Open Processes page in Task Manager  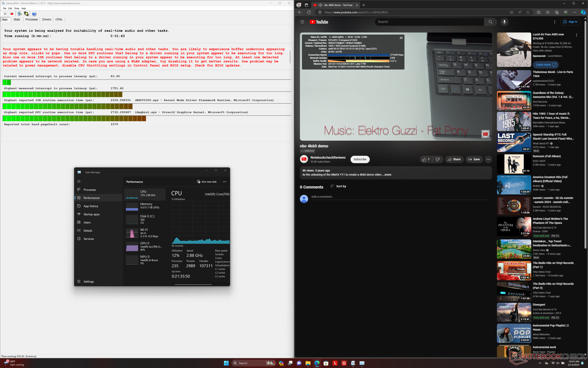[98, 190]
